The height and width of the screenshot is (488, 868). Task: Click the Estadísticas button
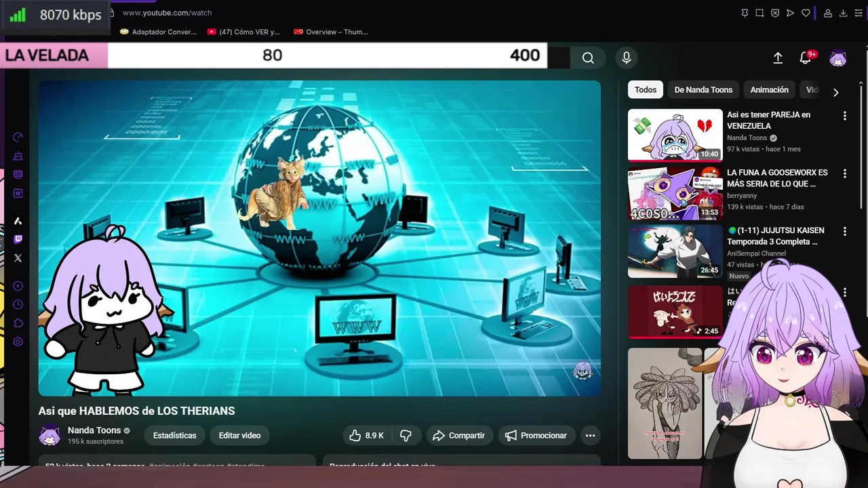click(174, 436)
